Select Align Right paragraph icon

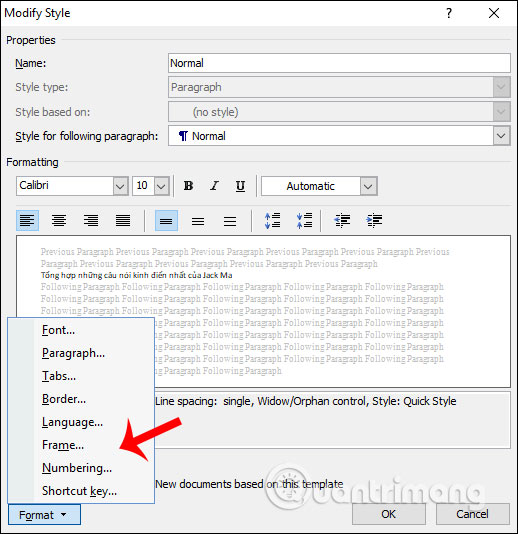91,221
